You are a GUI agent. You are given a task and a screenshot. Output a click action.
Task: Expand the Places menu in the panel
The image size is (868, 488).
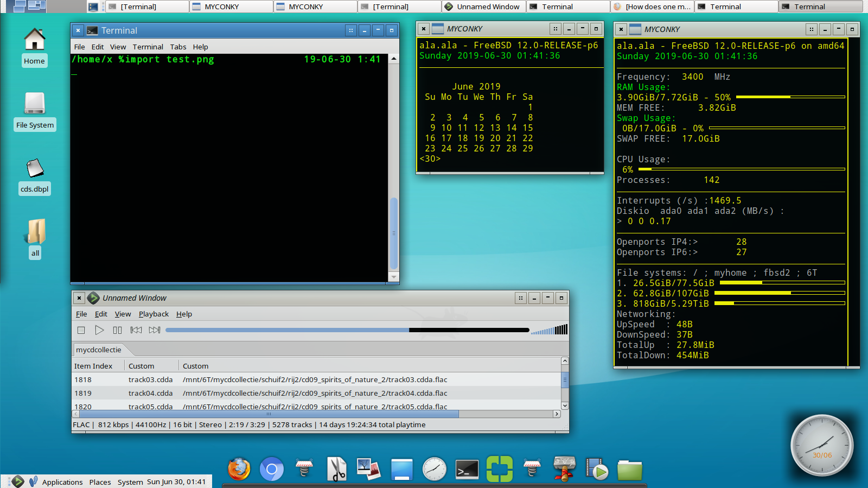(100, 482)
